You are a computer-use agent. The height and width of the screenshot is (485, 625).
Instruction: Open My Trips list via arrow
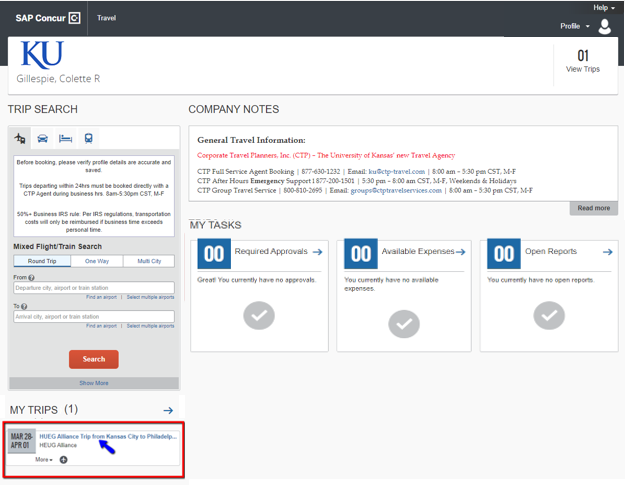tap(168, 410)
